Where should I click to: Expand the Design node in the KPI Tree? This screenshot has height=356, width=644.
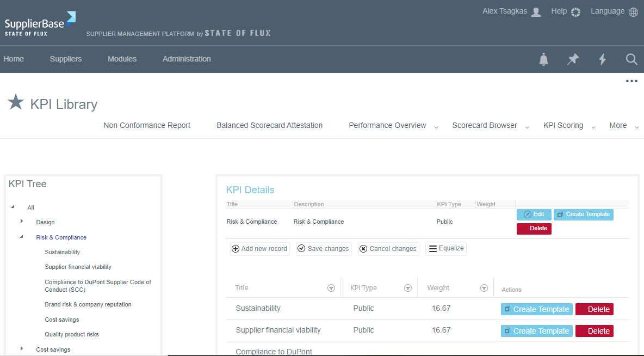[22, 222]
